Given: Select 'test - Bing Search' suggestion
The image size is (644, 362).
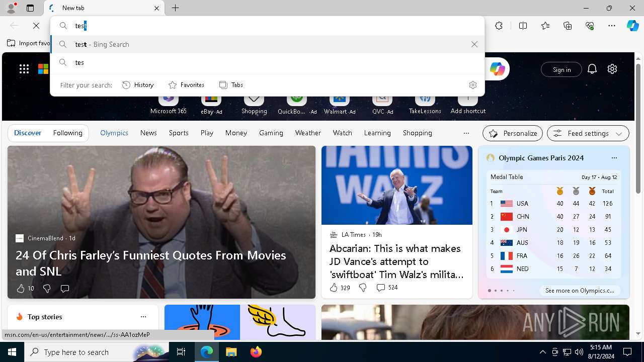Looking at the screenshot, I should point(267,44).
